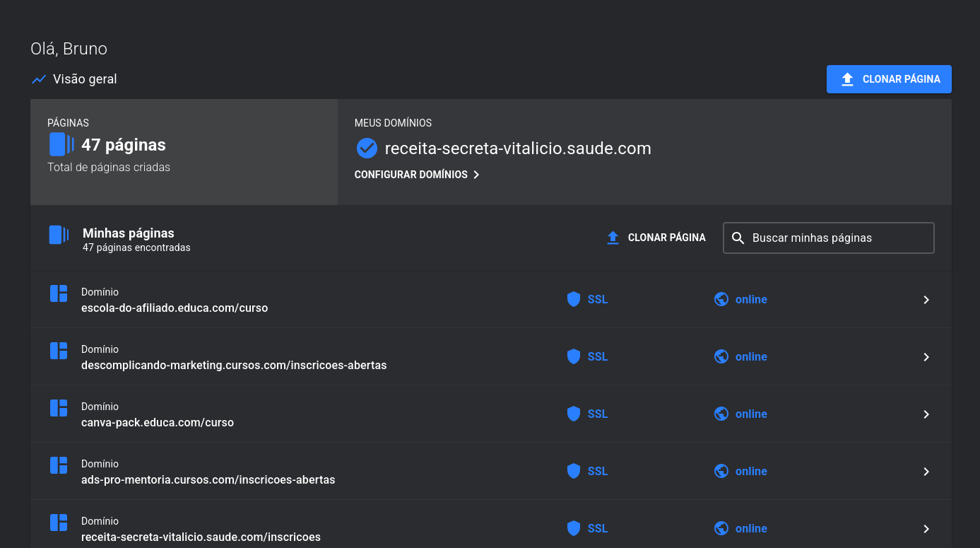
Task: Click the verified checkmark icon beside receita-secreta-vitalicio.saude.com
Action: 367,148
